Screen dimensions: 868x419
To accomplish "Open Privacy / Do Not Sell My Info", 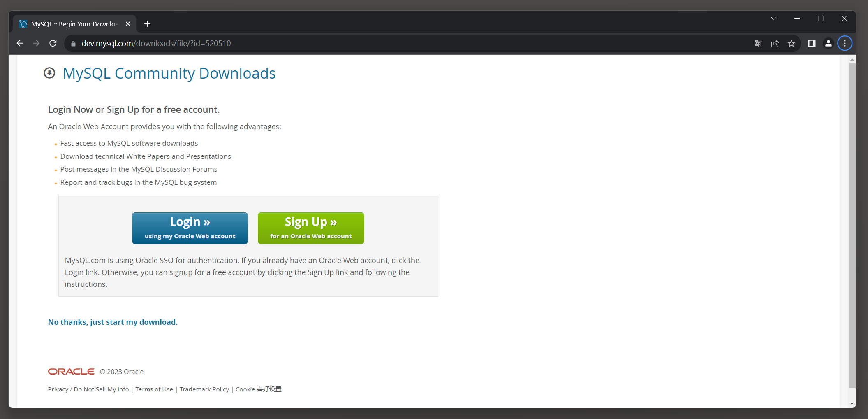I will click(88, 389).
